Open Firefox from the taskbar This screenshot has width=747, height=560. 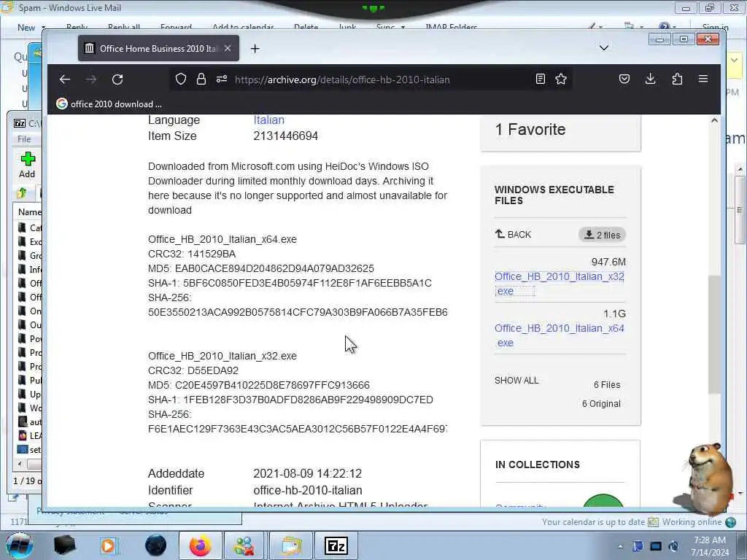coord(200,545)
